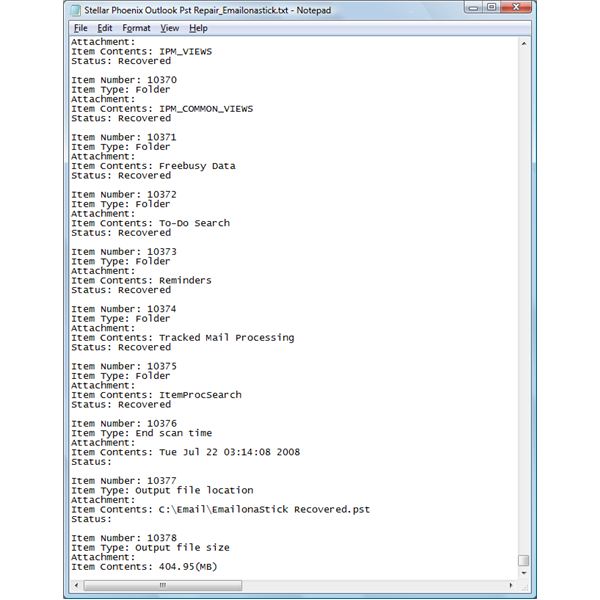
Task: Close the Notepad window
Action: [x=516, y=8]
